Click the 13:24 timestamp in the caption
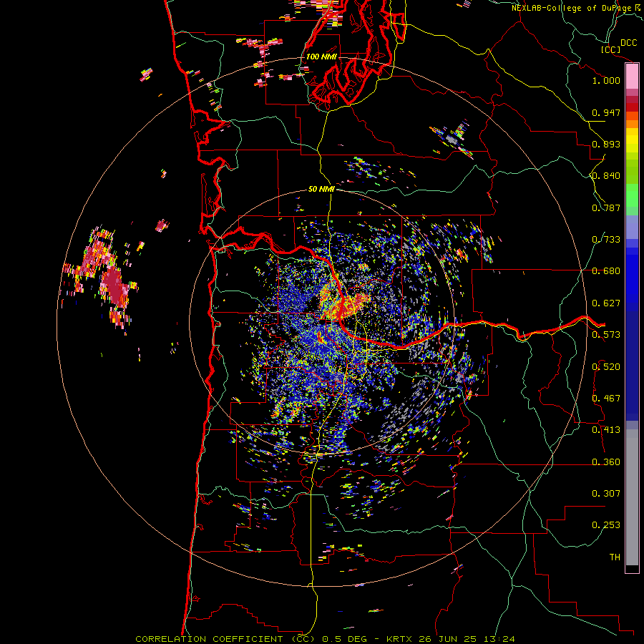The height and width of the screenshot is (644, 644). click(499, 639)
